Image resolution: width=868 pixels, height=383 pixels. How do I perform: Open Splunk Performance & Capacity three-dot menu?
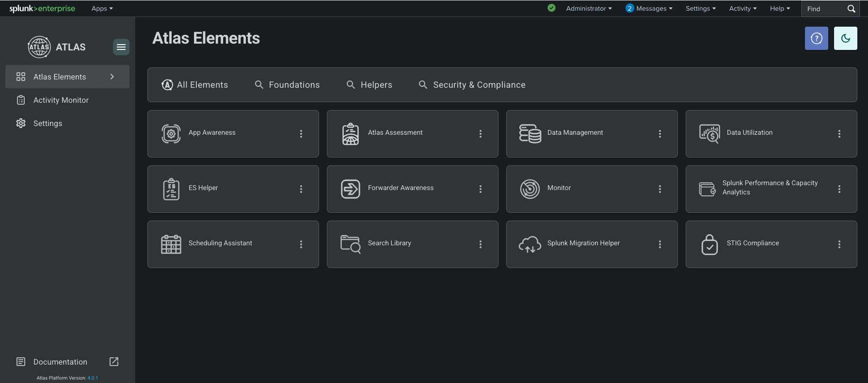point(839,189)
